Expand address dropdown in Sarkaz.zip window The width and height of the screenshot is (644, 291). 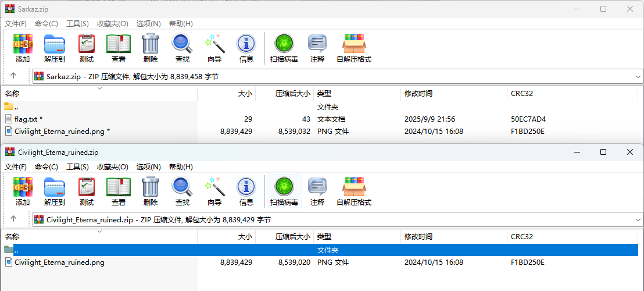tap(638, 76)
